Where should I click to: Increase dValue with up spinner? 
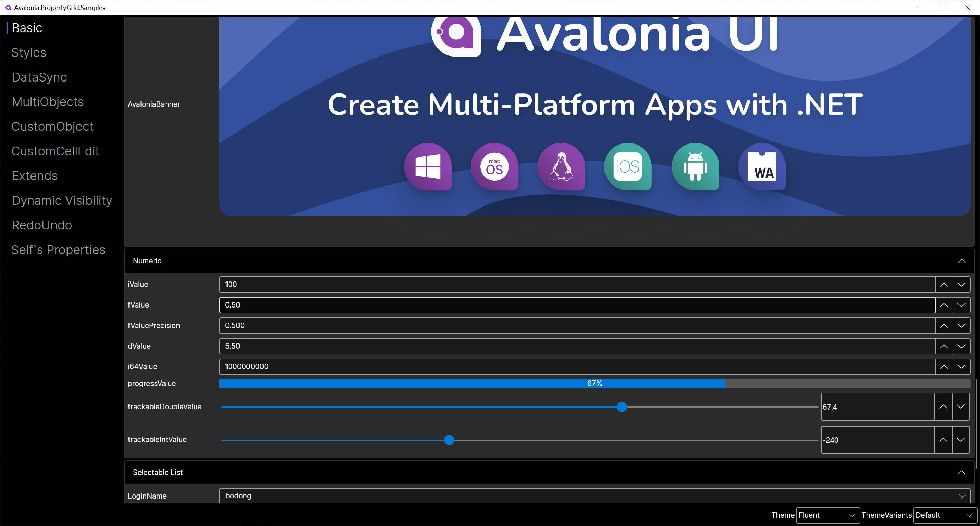click(x=944, y=346)
